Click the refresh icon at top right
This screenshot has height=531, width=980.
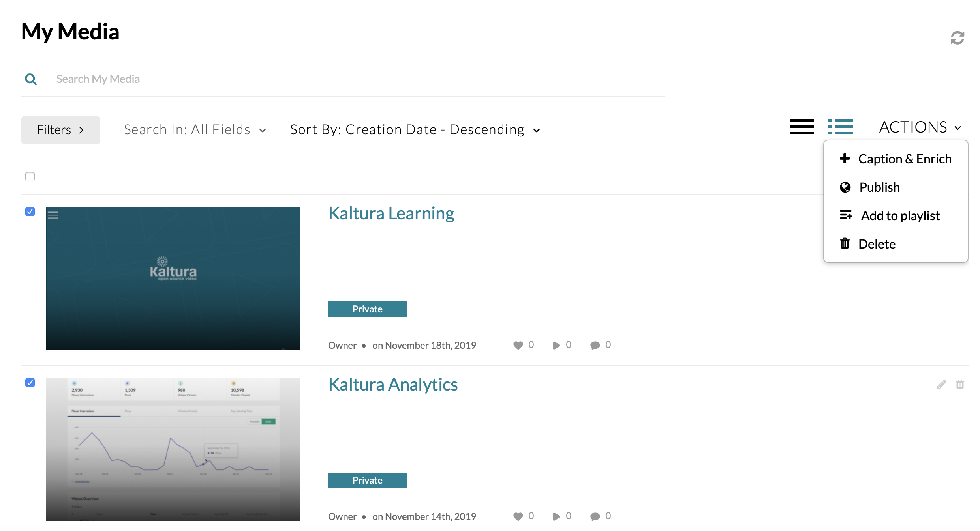coord(957,38)
